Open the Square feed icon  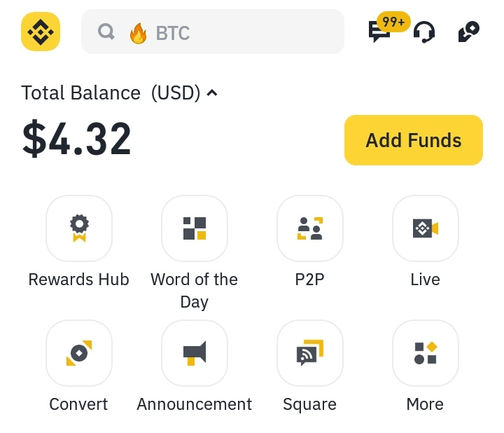310,353
